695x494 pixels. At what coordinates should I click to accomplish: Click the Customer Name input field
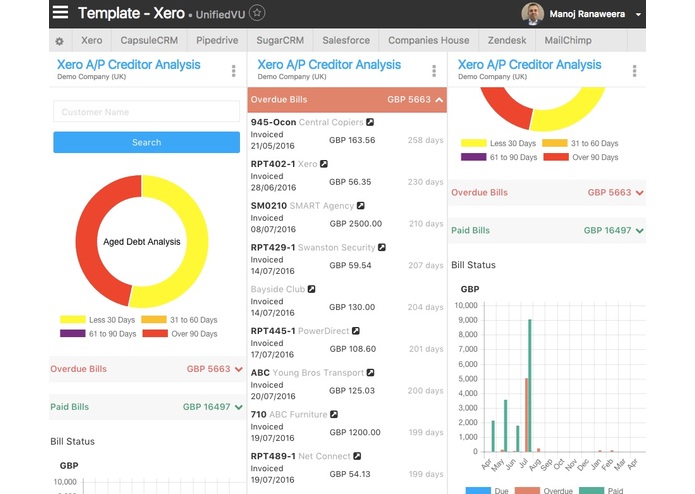pos(146,112)
